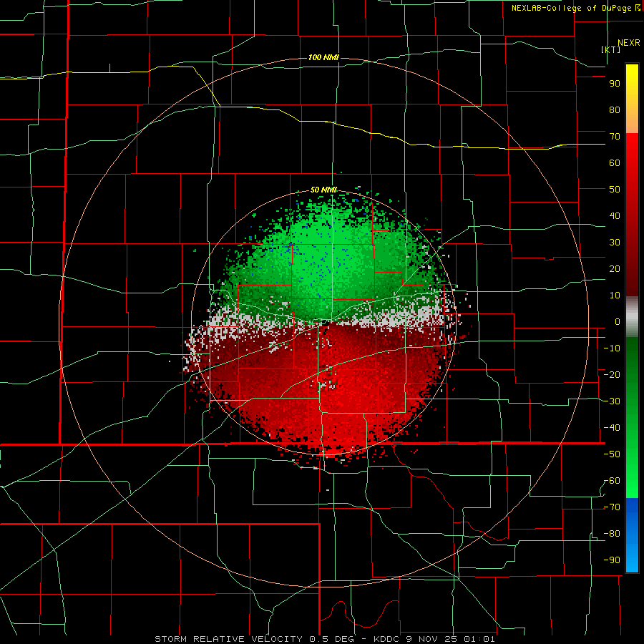
Task: Choose the -80 value on velocity scale
Action: point(612,534)
